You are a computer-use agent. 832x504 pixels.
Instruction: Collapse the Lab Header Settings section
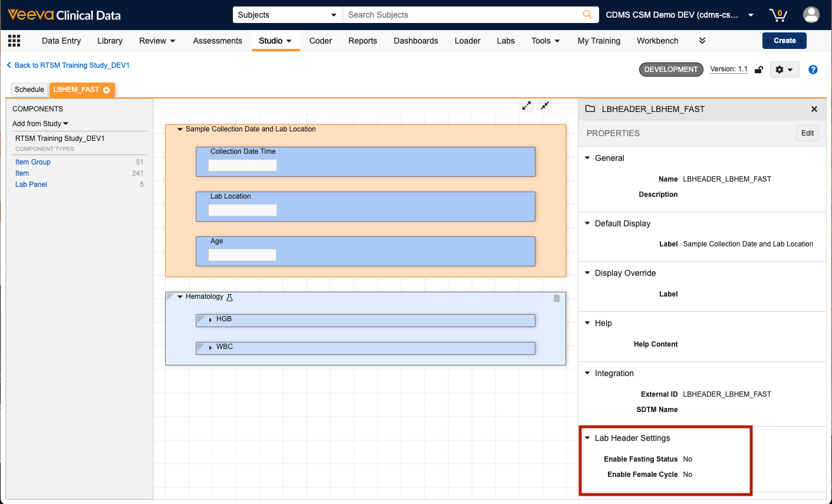tap(587, 438)
